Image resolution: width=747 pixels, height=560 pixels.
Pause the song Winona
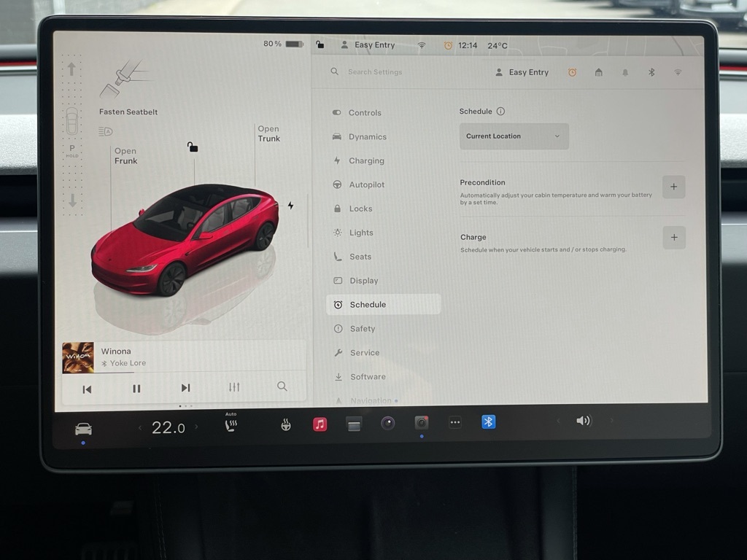(x=136, y=389)
